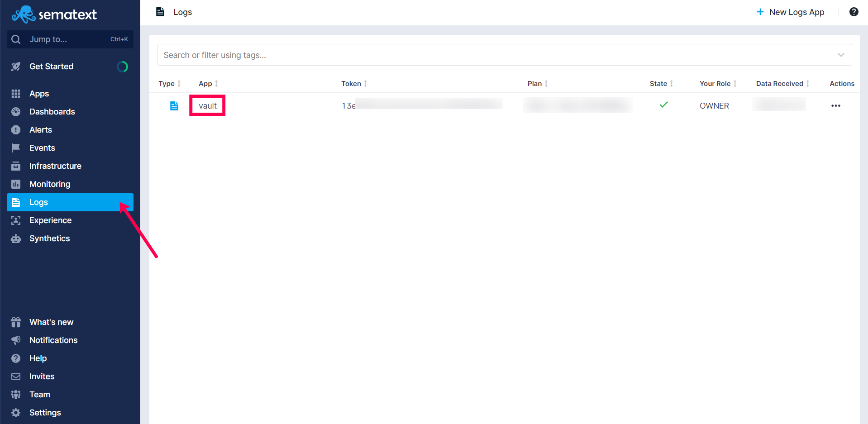
Task: Click the Apps grid icon
Action: (x=16, y=94)
